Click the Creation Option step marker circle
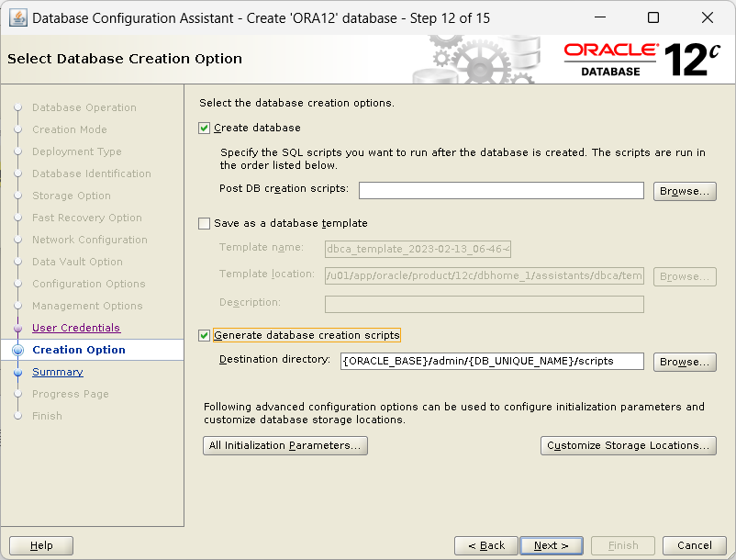The height and width of the screenshot is (560, 736). pyautogui.click(x=17, y=350)
